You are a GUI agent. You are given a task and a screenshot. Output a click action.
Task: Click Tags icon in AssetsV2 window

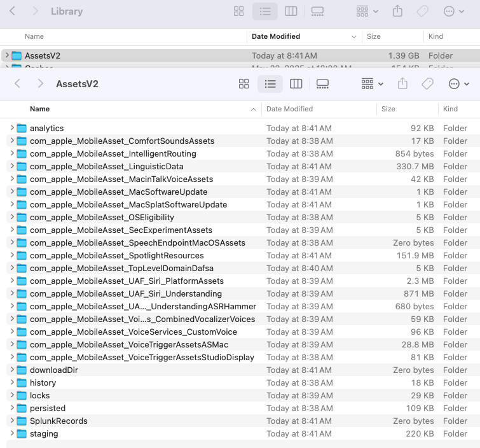click(x=427, y=83)
